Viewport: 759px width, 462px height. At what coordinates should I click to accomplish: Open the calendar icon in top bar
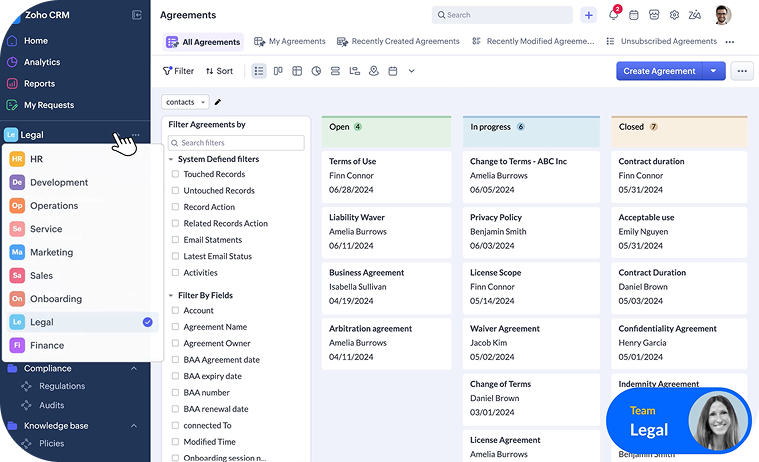click(633, 15)
